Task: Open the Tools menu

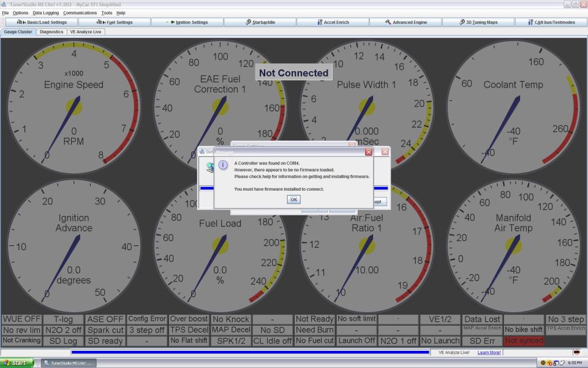Action: [x=107, y=13]
